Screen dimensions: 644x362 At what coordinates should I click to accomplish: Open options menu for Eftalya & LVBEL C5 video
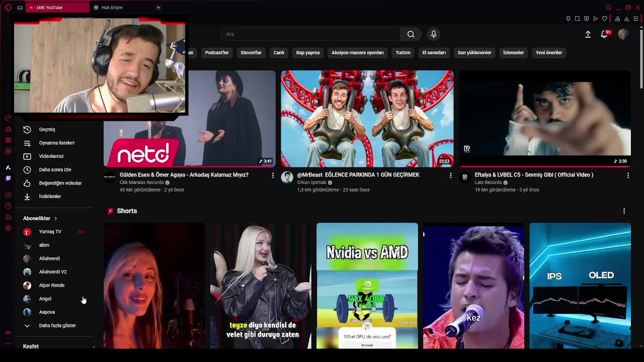[x=628, y=175]
